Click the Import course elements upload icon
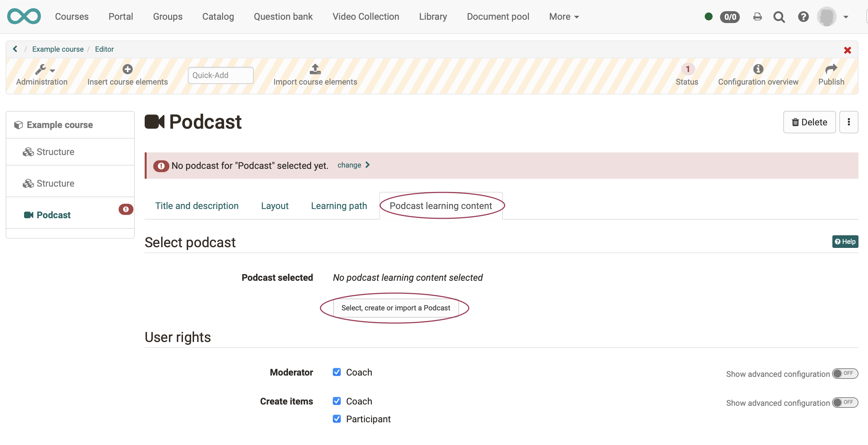The width and height of the screenshot is (868, 445). click(315, 69)
